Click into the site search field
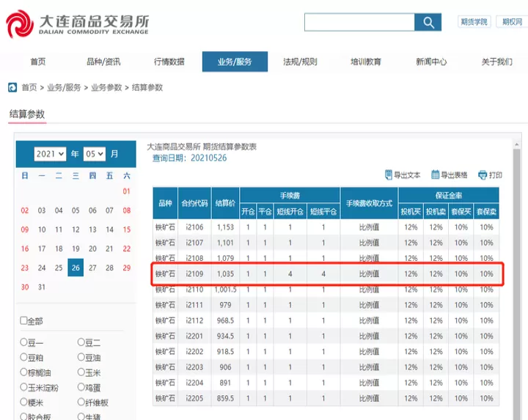Screen dimensions: 528x420 [359, 22]
